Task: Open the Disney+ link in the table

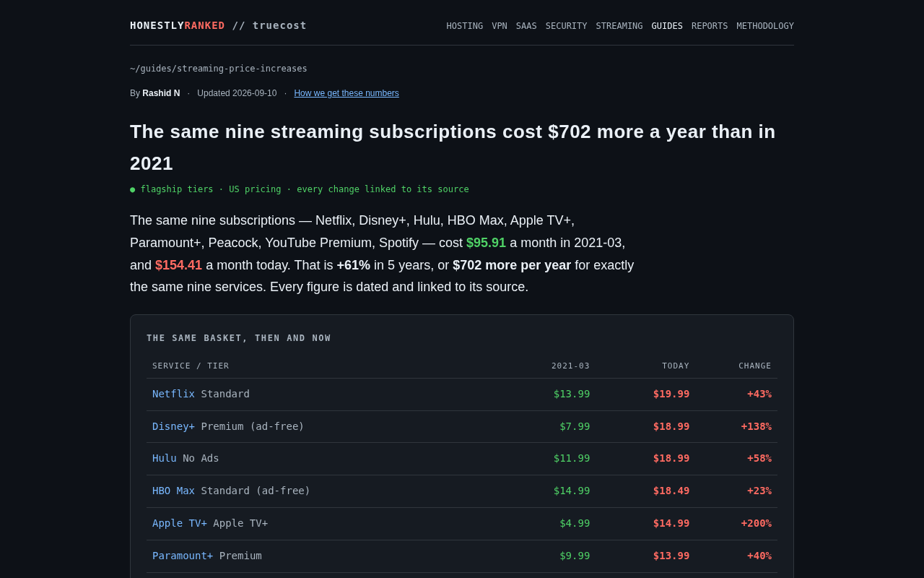Action: pos(173,426)
